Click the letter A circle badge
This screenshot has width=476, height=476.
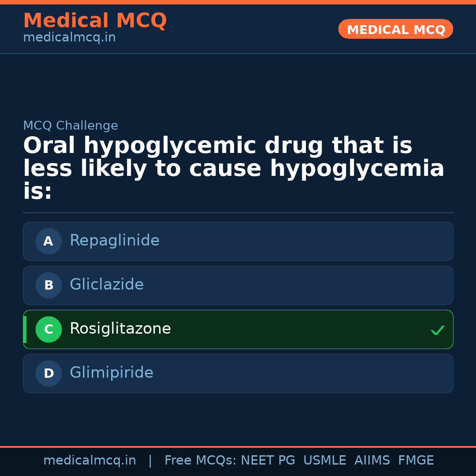(48, 241)
